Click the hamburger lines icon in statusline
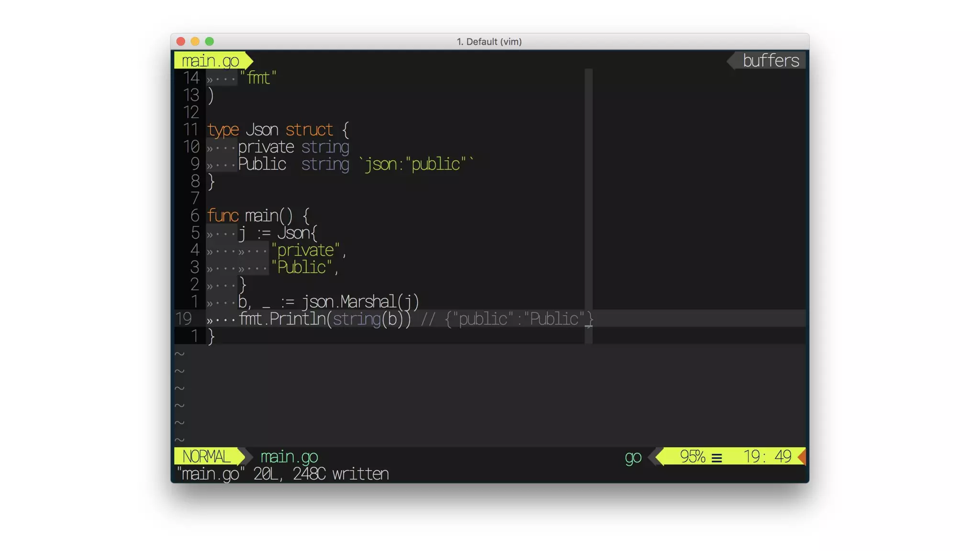The width and height of the screenshot is (980, 551). (716, 458)
